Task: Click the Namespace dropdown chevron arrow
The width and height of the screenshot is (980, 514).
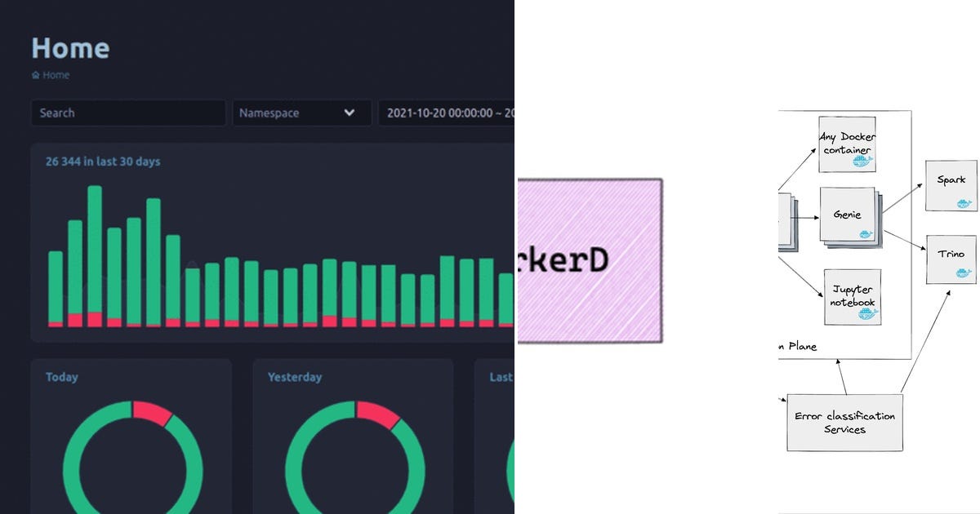Action: coord(350,113)
